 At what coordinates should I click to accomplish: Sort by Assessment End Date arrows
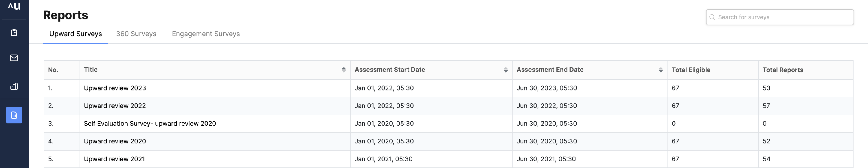(x=661, y=70)
